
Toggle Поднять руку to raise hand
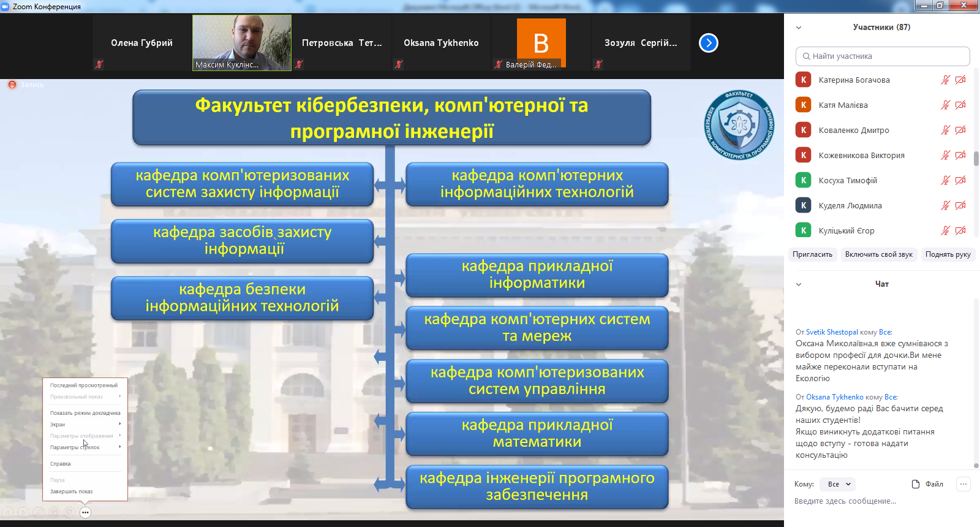pyautogui.click(x=948, y=254)
